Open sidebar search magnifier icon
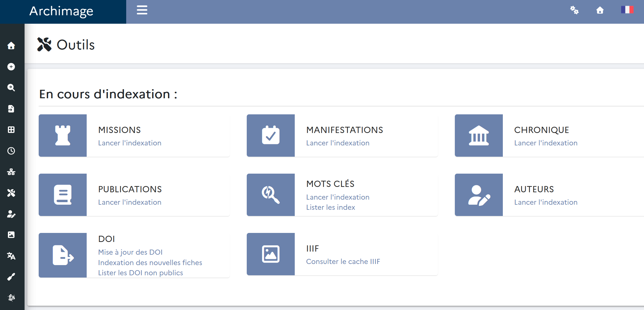This screenshot has width=644, height=310. [x=11, y=88]
